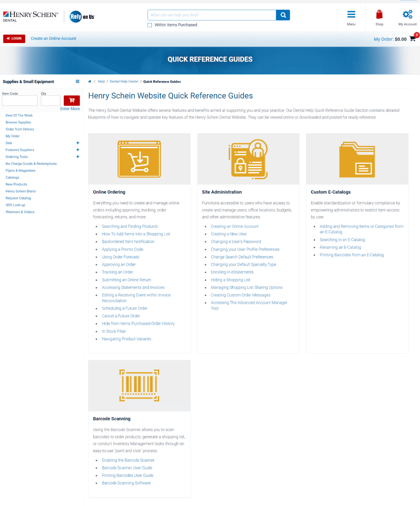
Task: Open the Shop bag icon
Action: [x=379, y=15]
